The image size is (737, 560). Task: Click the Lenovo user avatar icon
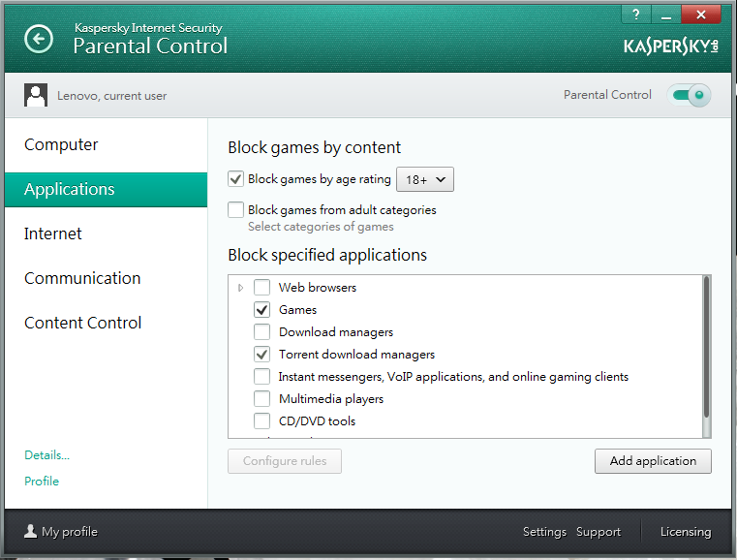[36, 95]
